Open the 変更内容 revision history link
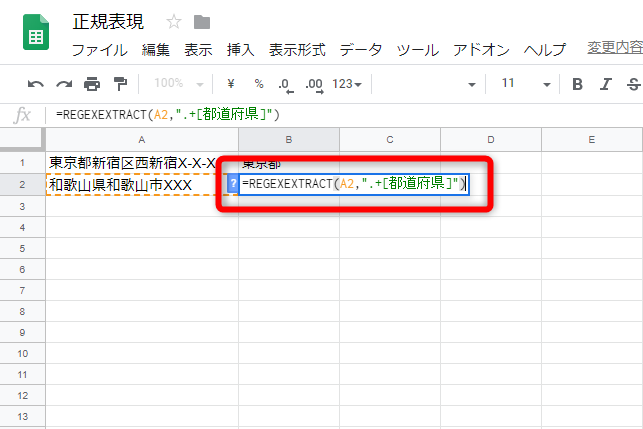The image size is (643, 429). pyautogui.click(x=615, y=48)
